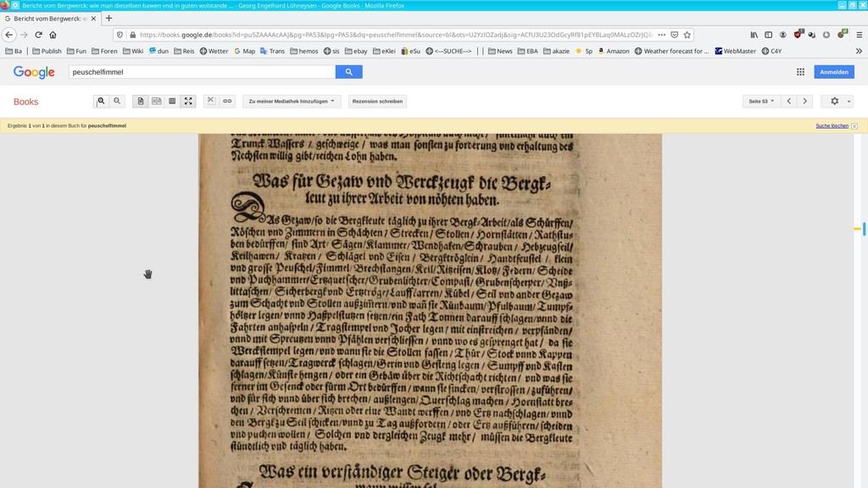868x488 pixels.
Task: Go back in Firefox history
Action: point(8,35)
